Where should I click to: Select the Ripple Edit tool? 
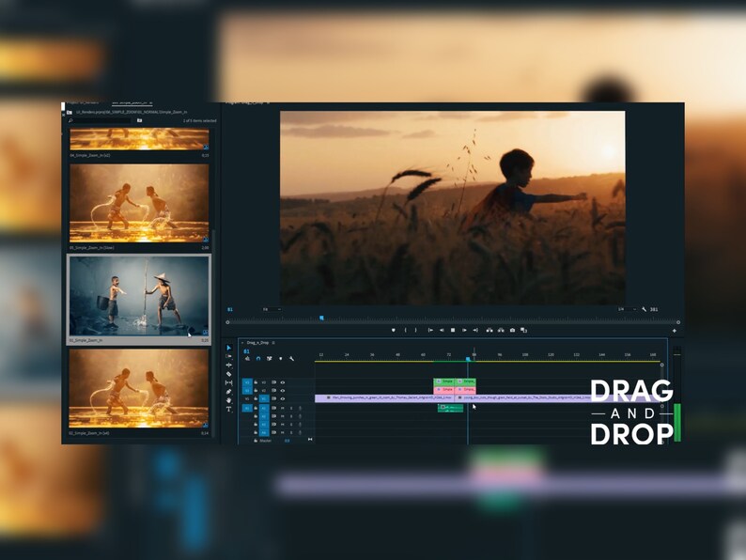click(229, 365)
